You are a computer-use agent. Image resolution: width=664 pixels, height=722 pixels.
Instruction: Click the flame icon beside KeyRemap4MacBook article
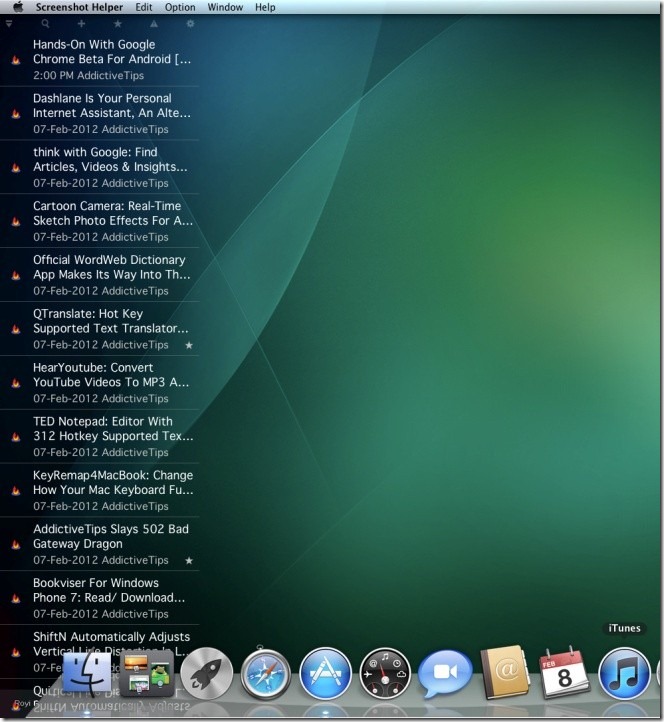(16, 490)
